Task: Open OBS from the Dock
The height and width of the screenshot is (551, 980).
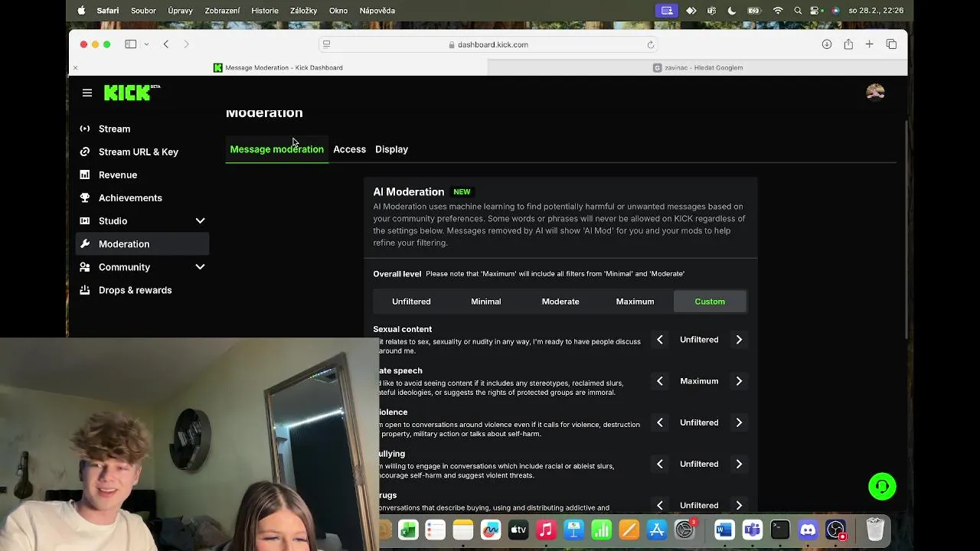Action: tap(835, 530)
